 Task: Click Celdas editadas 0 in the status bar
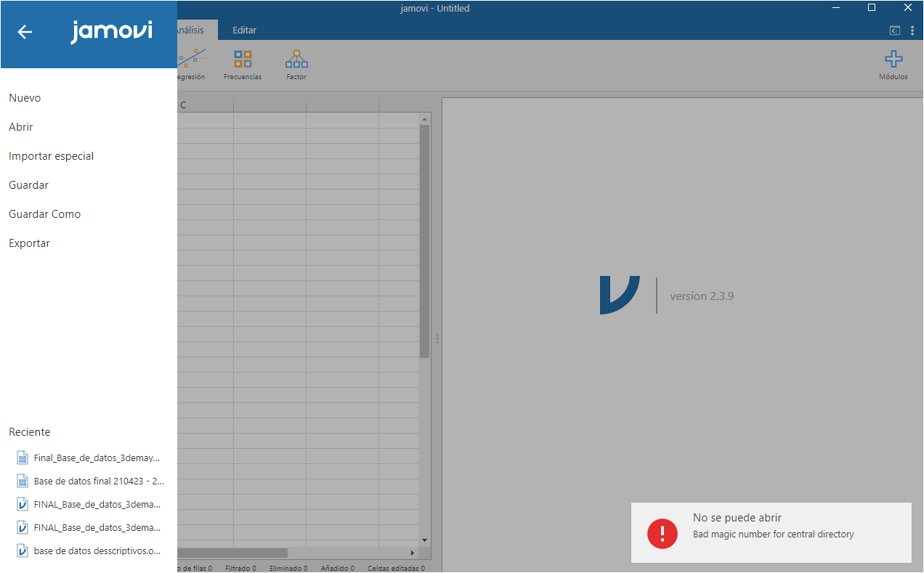point(396,569)
